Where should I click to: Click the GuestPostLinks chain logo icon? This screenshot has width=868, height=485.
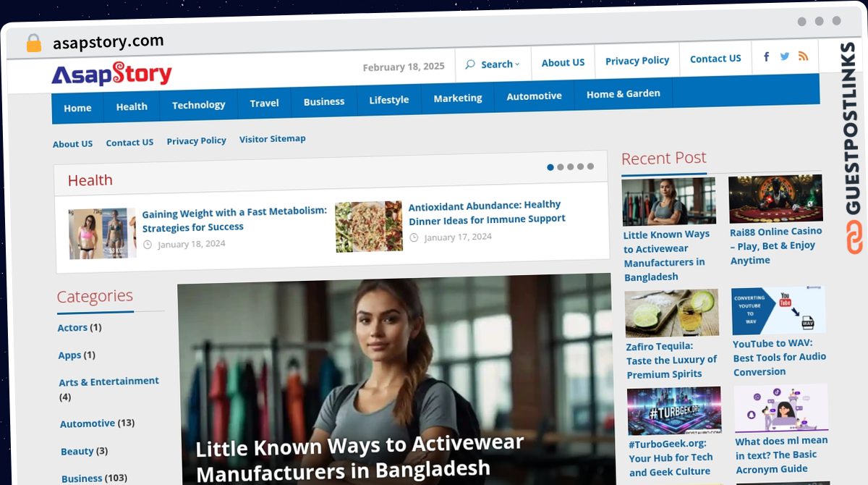854,237
